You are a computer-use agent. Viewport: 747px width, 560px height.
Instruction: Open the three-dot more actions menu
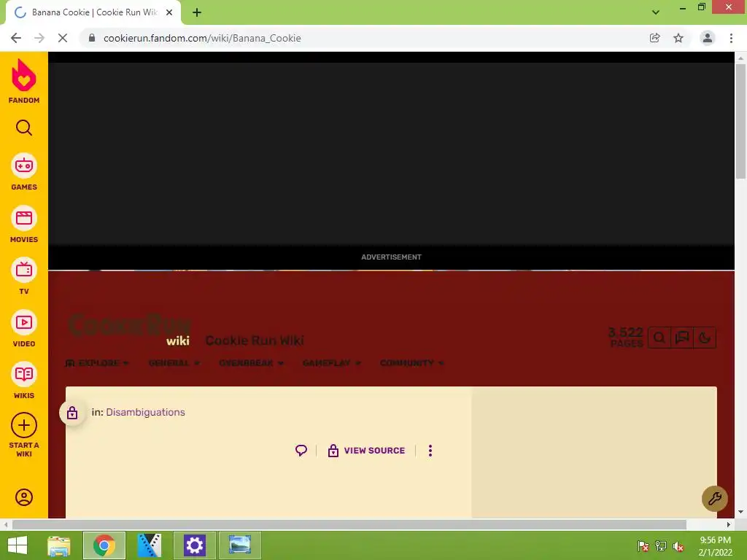click(430, 451)
